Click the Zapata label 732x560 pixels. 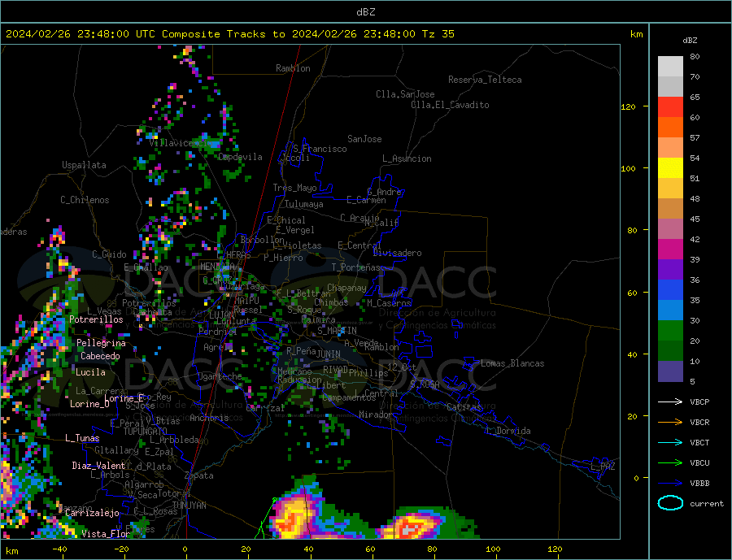(x=199, y=475)
